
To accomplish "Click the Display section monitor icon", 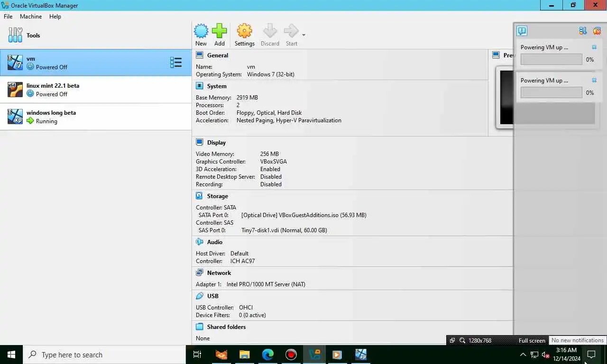I will click(x=200, y=143).
